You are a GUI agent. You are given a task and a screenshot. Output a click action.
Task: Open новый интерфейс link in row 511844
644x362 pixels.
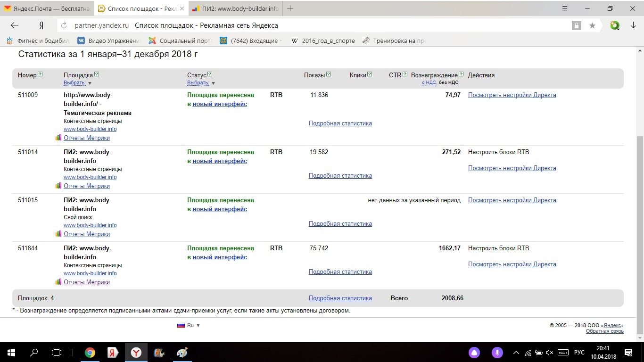tap(220, 257)
